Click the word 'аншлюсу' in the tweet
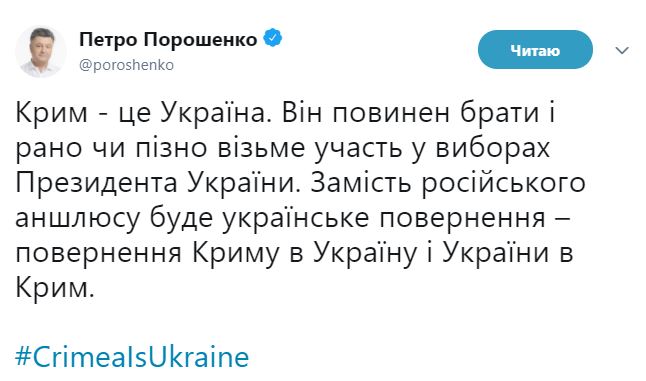The image size is (646, 381). [78, 218]
